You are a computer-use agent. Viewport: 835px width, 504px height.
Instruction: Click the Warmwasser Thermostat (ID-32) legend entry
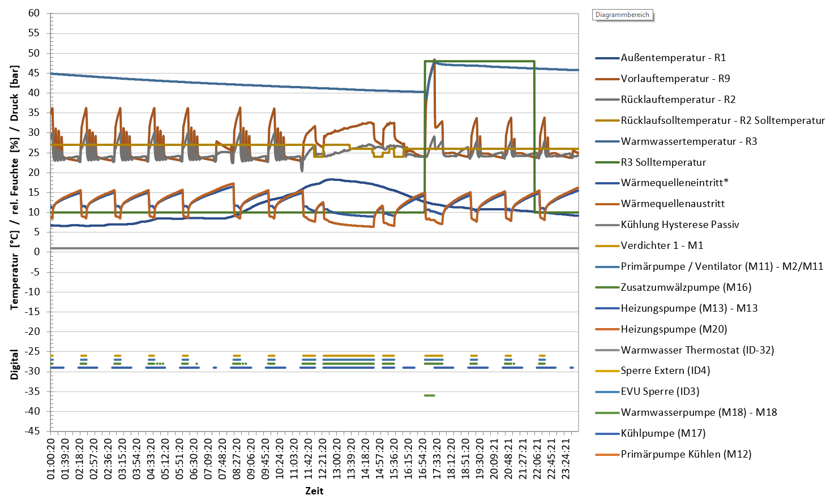pos(697,350)
